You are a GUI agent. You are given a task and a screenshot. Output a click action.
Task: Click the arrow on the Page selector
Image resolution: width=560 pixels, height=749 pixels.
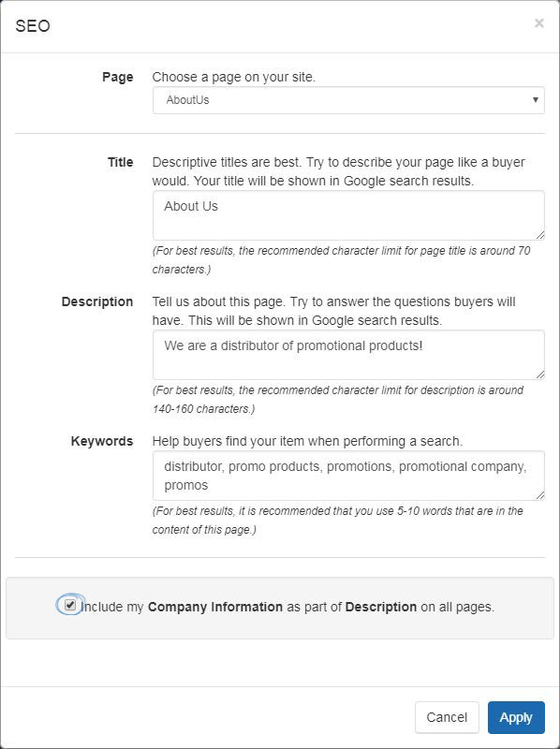[x=535, y=100]
